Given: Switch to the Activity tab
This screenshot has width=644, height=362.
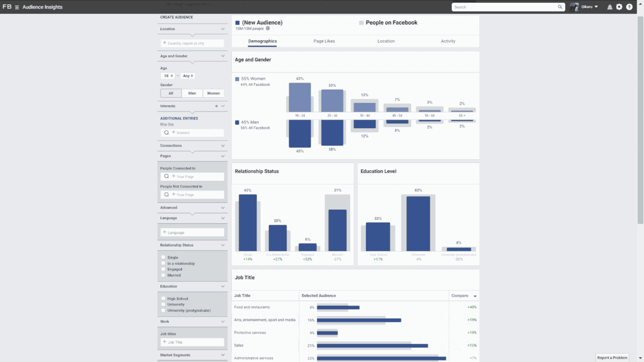Looking at the screenshot, I should click(448, 41).
